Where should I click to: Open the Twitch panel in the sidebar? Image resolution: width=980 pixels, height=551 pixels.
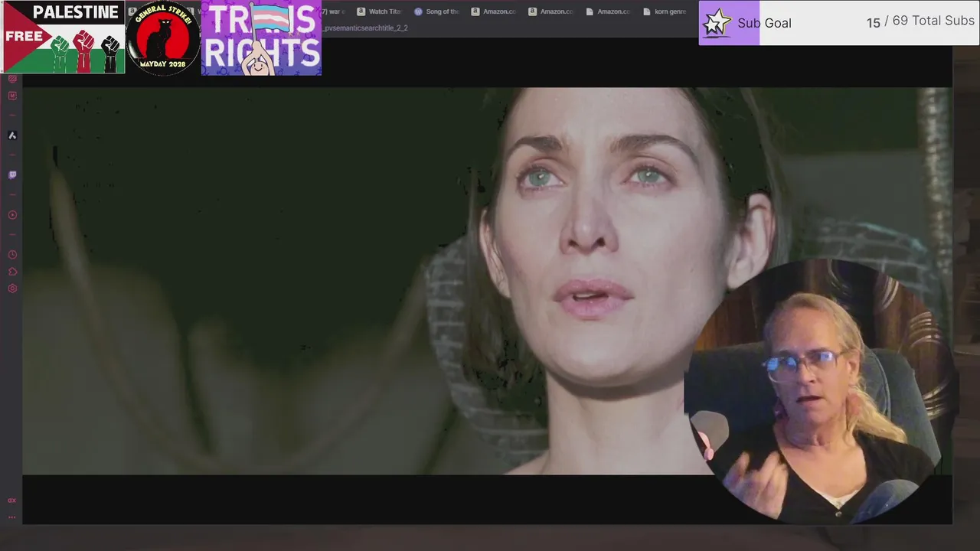pyautogui.click(x=12, y=175)
